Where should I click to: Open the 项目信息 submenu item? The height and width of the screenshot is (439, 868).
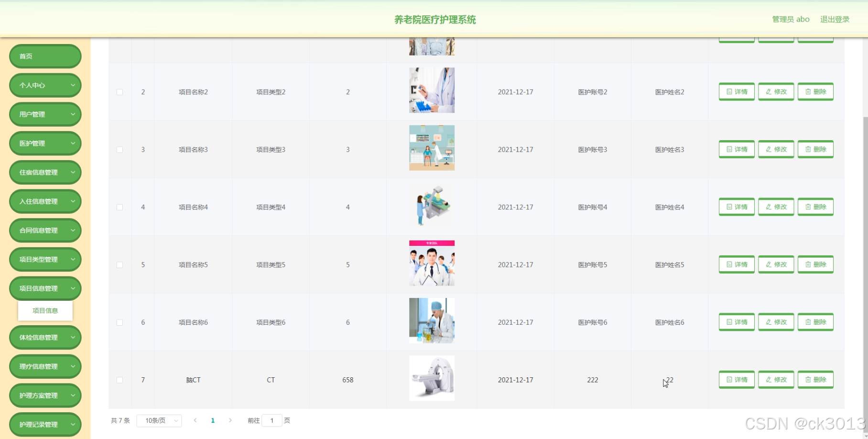click(45, 311)
